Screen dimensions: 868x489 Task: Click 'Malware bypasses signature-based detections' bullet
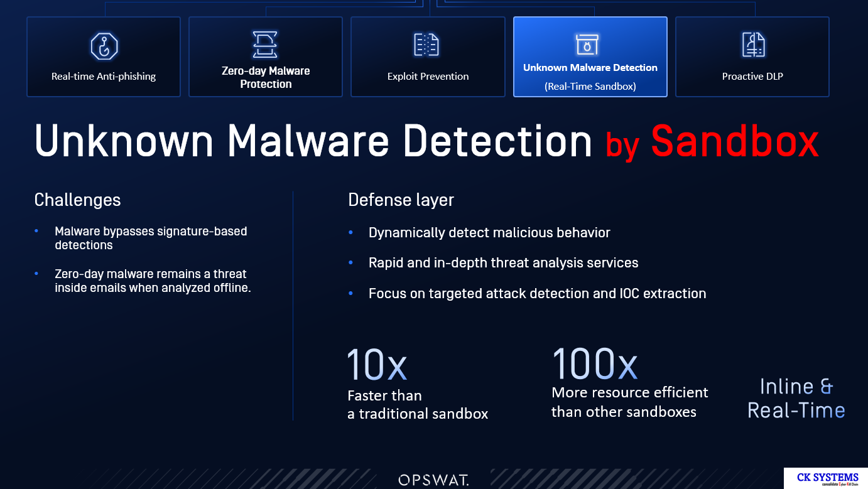click(x=151, y=238)
